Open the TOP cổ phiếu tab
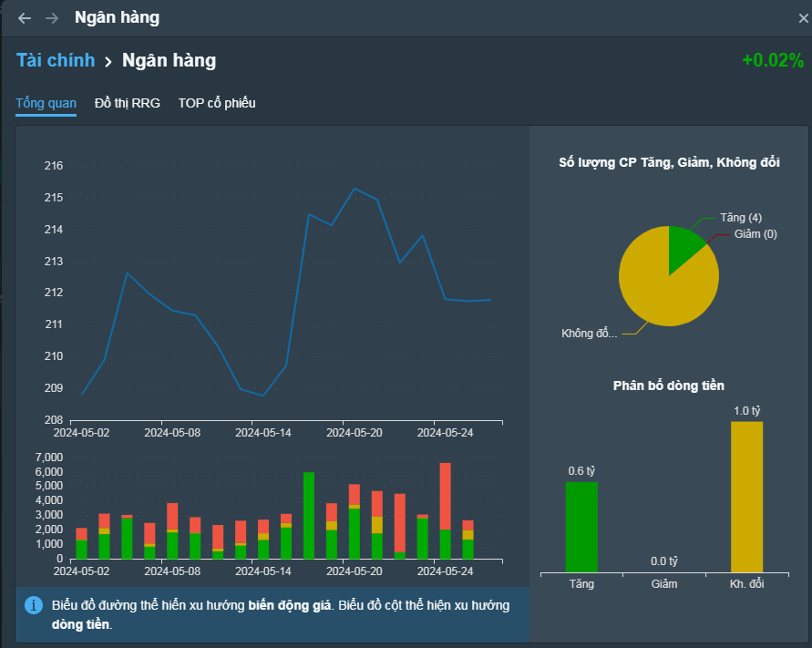Image resolution: width=812 pixels, height=648 pixels. [x=217, y=103]
